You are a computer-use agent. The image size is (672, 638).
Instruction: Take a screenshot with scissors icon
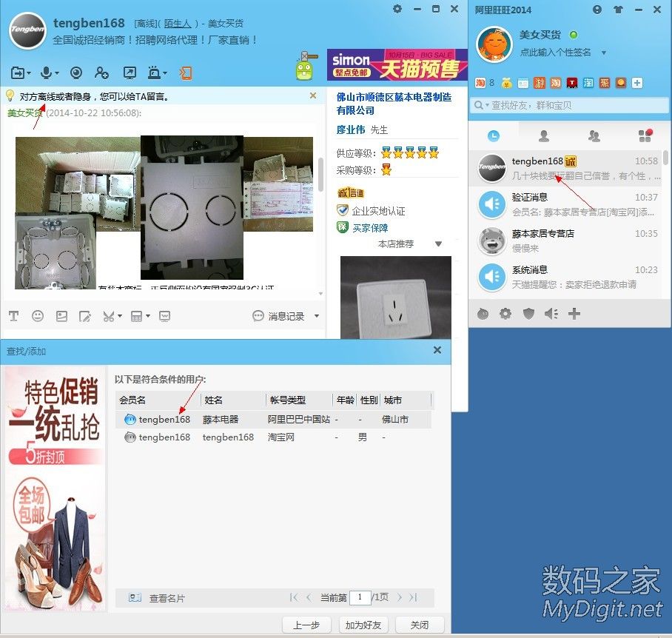click(x=109, y=317)
